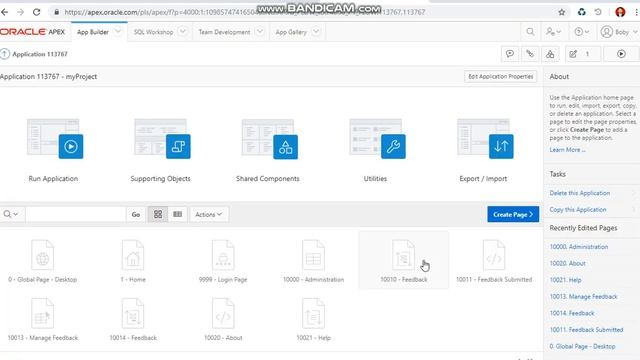This screenshot has width=640, height=360.
Task: Click the Oracle APEX logo
Action: click(x=32, y=32)
